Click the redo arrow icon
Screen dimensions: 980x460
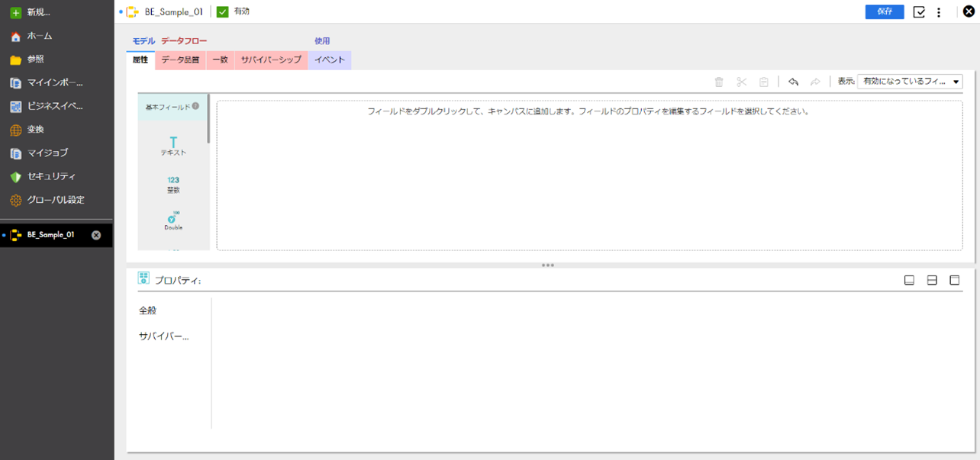[815, 82]
